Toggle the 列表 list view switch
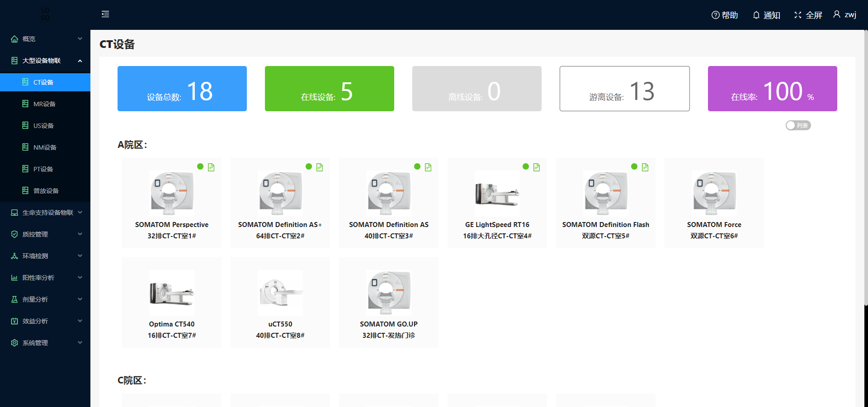Image resolution: width=868 pixels, height=407 pixels. point(798,125)
